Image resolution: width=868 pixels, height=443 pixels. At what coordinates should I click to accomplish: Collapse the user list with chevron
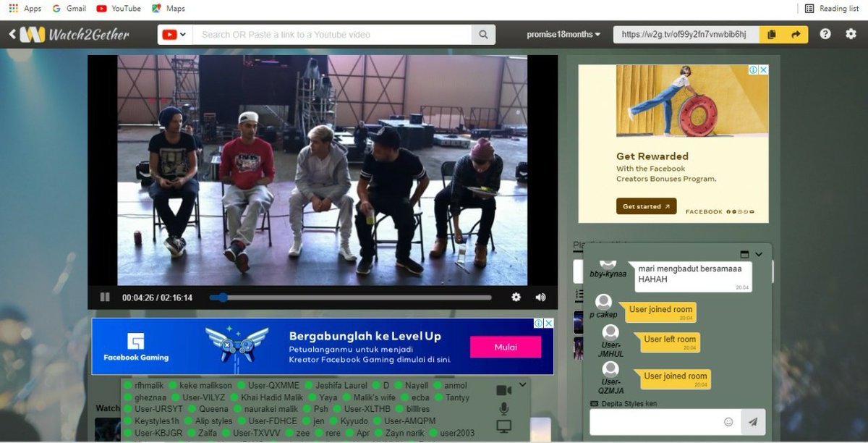(x=523, y=384)
